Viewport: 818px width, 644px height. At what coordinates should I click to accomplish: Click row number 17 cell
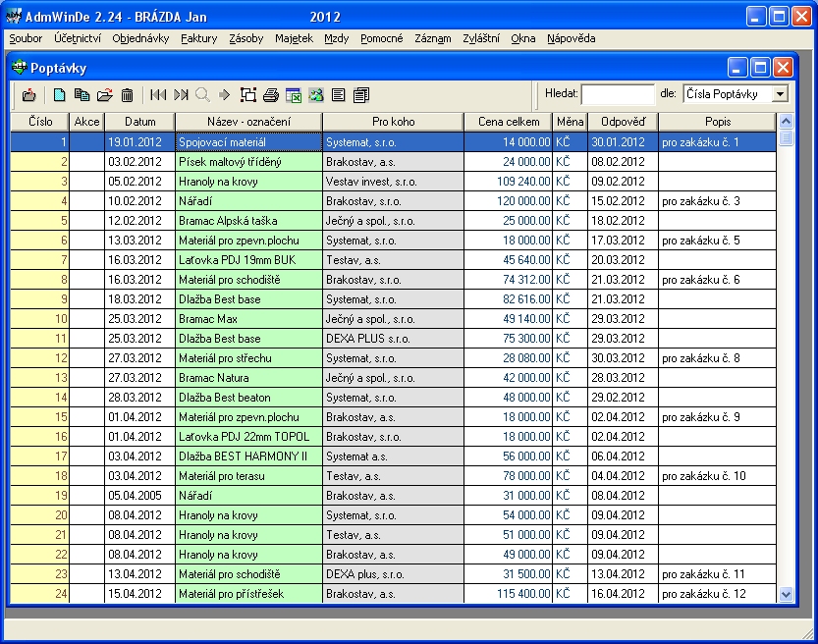point(39,456)
